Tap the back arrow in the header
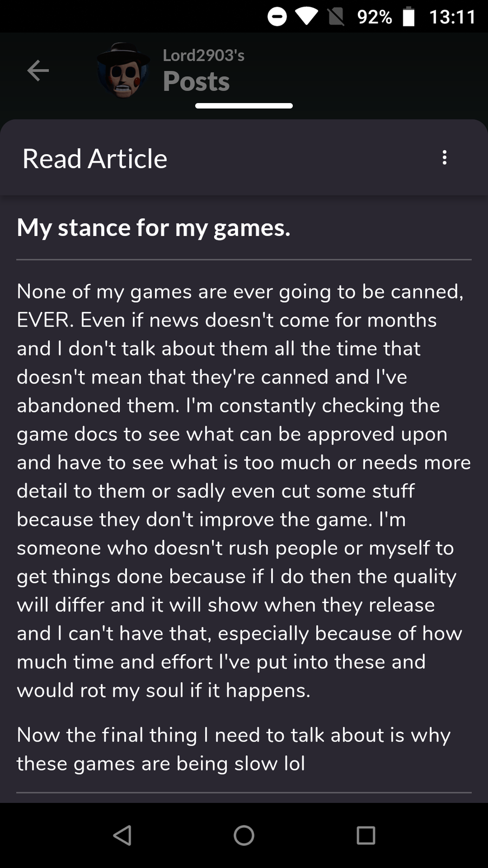The width and height of the screenshot is (488, 868). (38, 71)
